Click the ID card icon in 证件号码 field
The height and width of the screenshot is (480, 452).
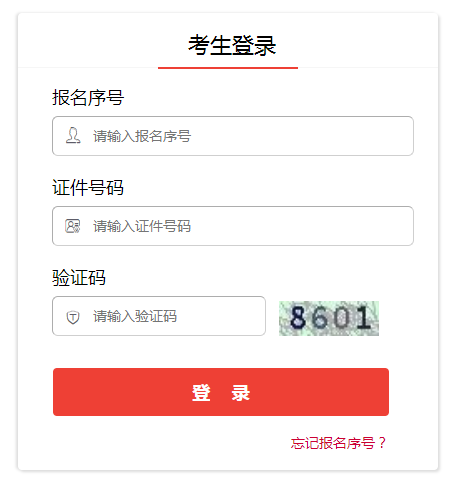73,226
